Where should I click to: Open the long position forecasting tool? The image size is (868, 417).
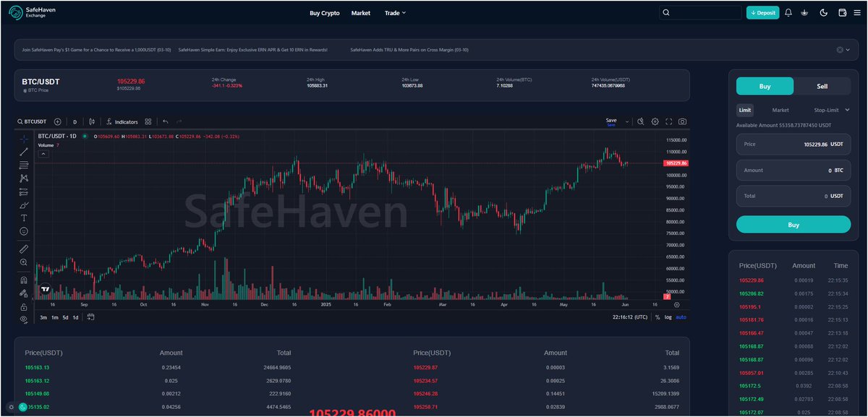pos(24,192)
